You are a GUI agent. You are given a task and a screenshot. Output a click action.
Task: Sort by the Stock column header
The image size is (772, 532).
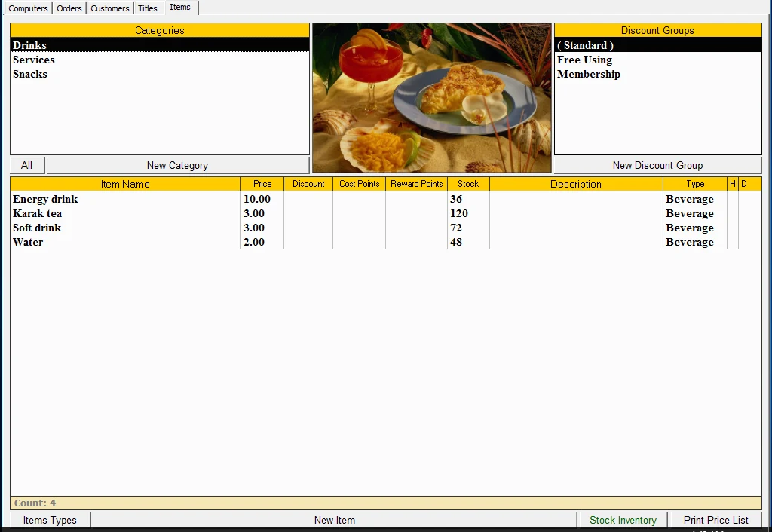(x=468, y=184)
